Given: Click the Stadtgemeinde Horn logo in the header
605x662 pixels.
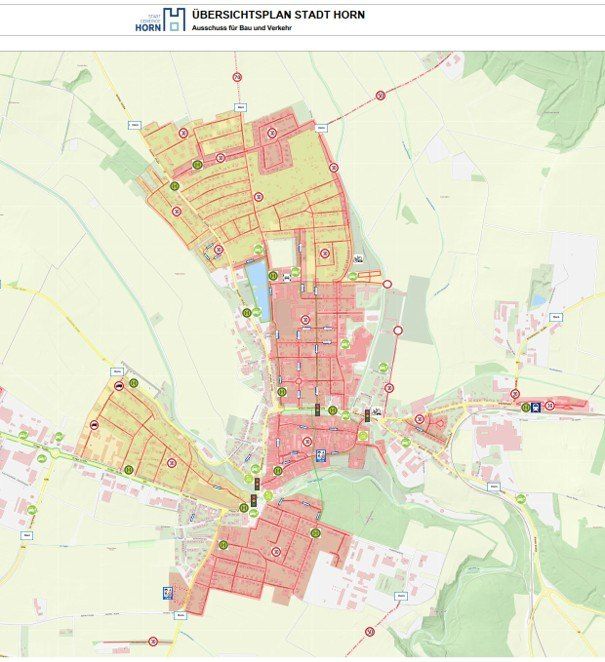Looking at the screenshot, I should click(160, 20).
